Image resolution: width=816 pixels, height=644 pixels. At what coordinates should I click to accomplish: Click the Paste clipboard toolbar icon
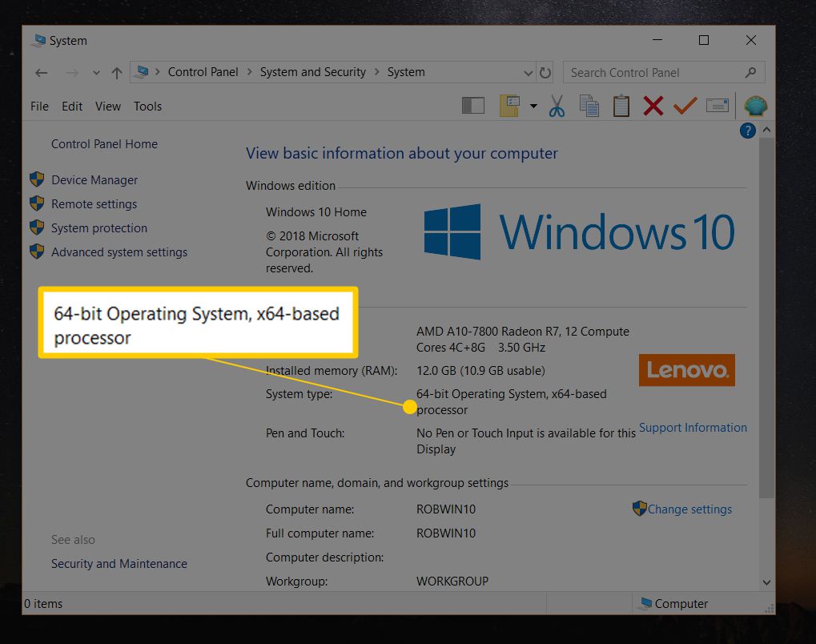pyautogui.click(x=621, y=106)
